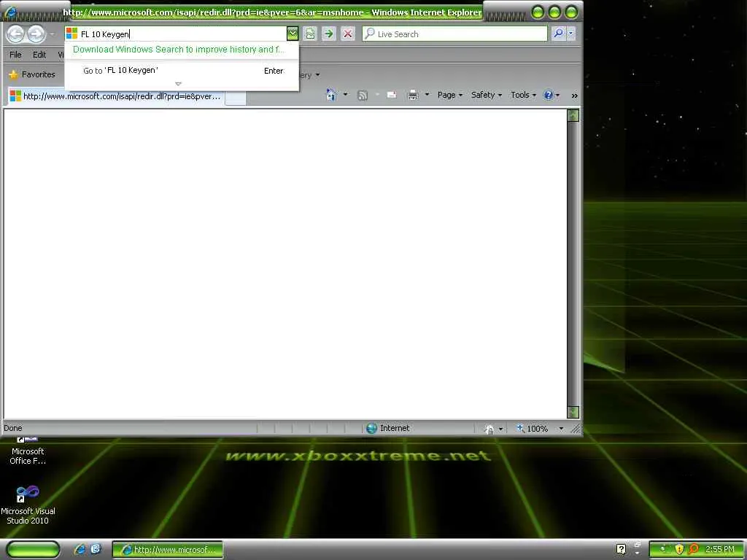
Task: Click the 'Done' status bar text
Action: point(13,428)
